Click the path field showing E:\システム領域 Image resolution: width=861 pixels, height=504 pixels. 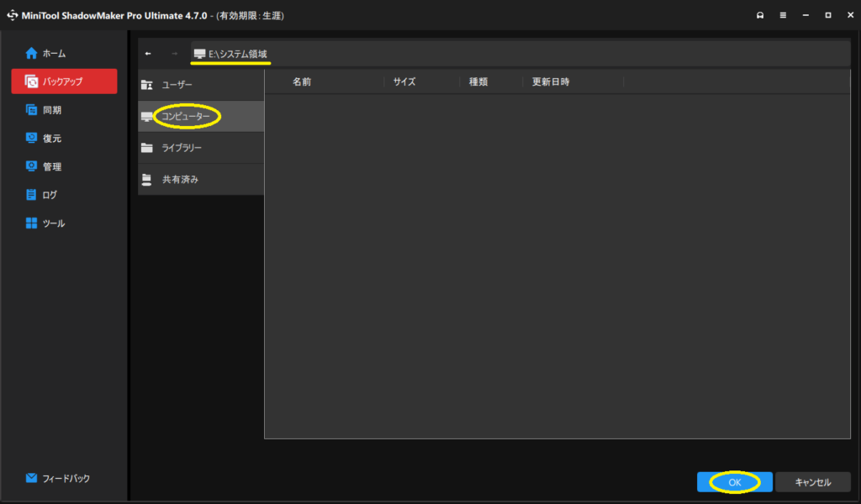point(520,54)
